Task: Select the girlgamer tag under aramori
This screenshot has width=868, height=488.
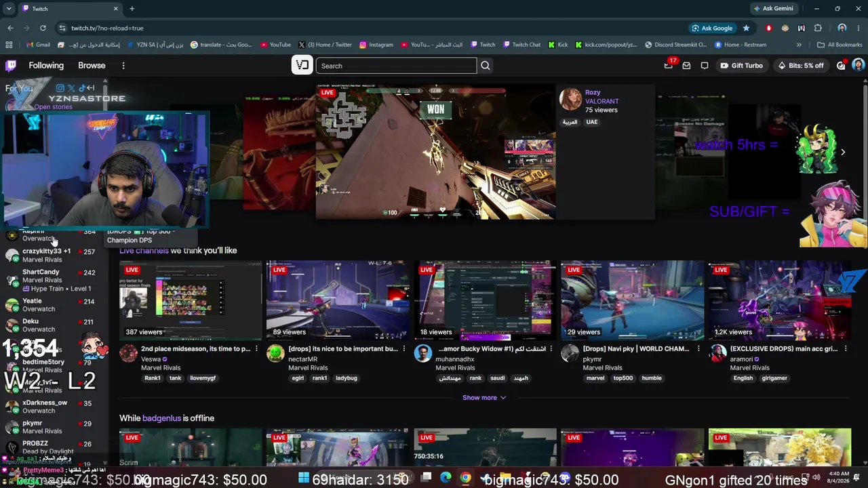Action: (774, 378)
